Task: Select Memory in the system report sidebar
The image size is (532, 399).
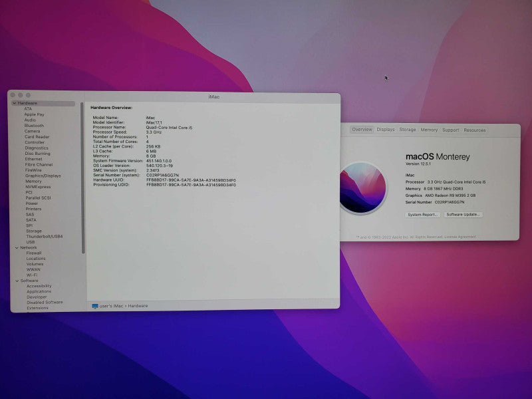Action: 33,181
